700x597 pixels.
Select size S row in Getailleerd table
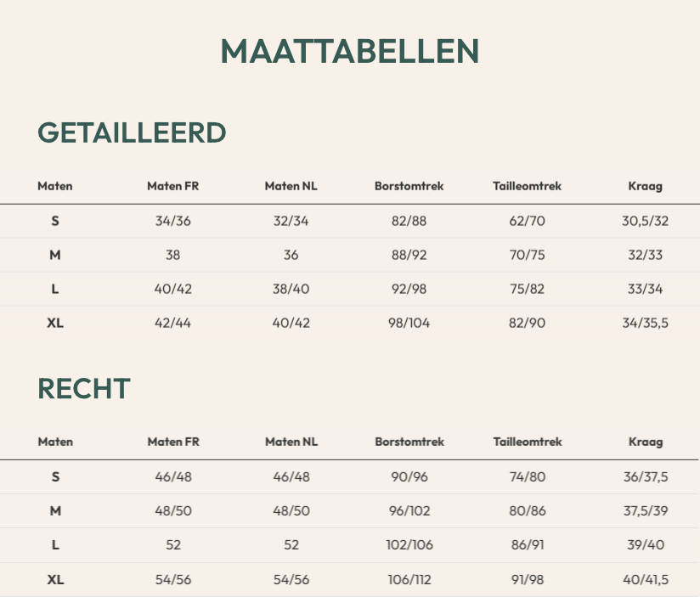coord(350,221)
